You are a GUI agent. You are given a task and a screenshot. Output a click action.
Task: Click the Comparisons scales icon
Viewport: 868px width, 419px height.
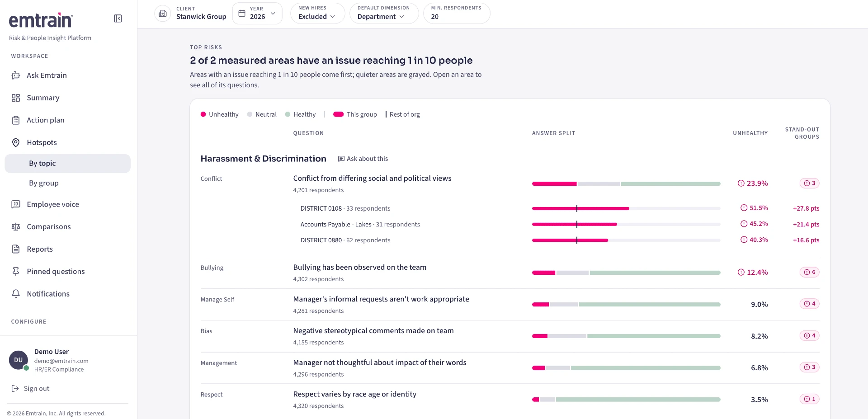16,226
